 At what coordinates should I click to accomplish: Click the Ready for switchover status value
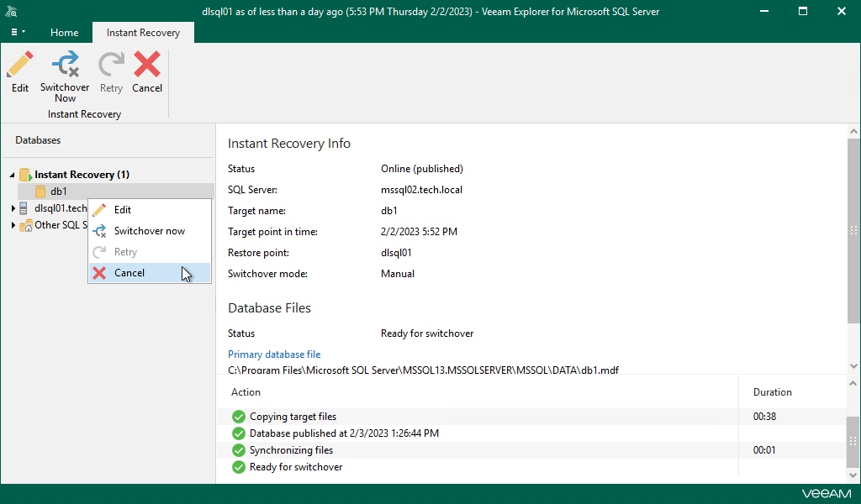[426, 333]
